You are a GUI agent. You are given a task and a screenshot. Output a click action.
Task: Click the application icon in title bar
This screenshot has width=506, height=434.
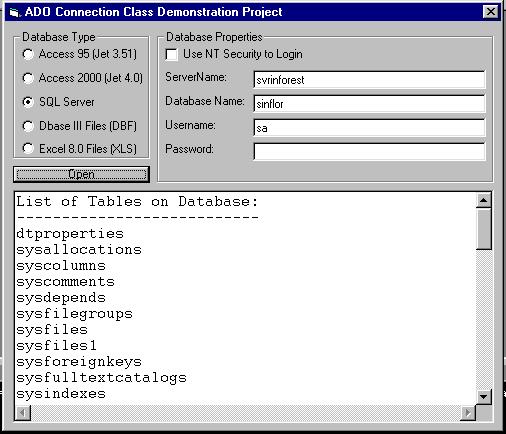14,13
